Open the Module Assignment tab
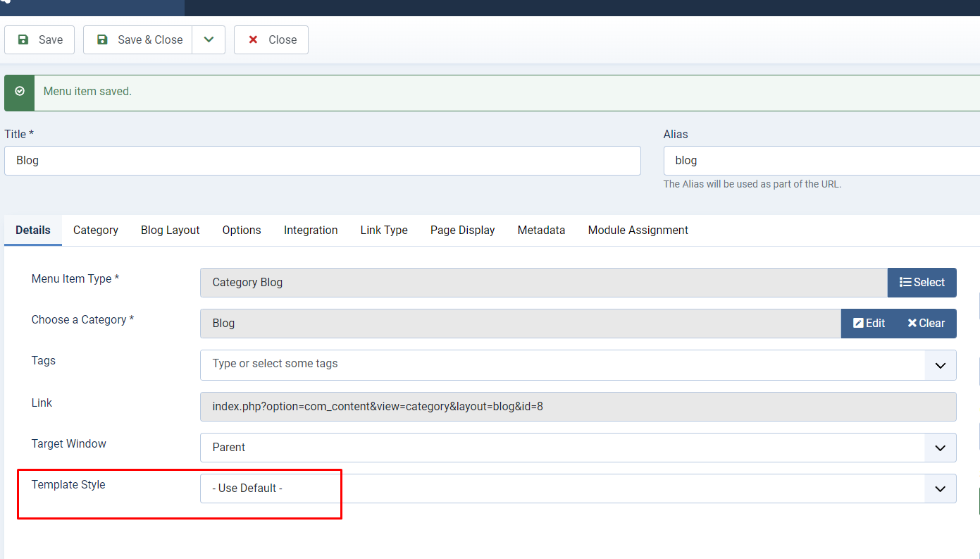 coord(638,231)
